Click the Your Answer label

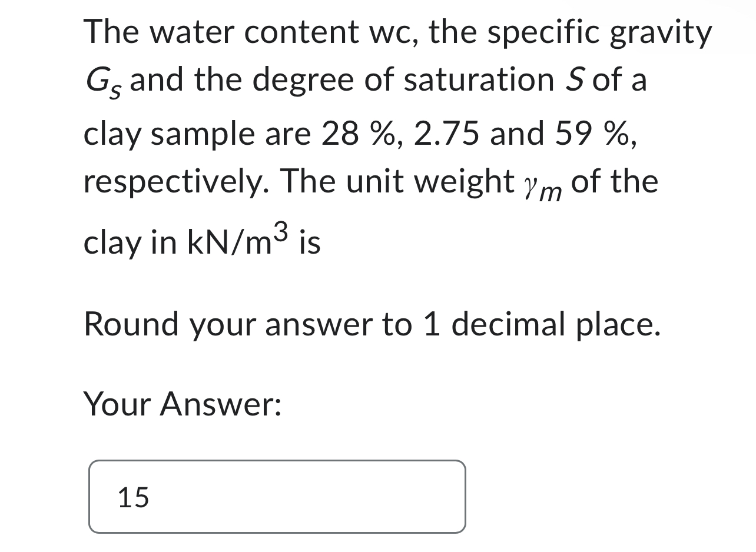coord(183,404)
